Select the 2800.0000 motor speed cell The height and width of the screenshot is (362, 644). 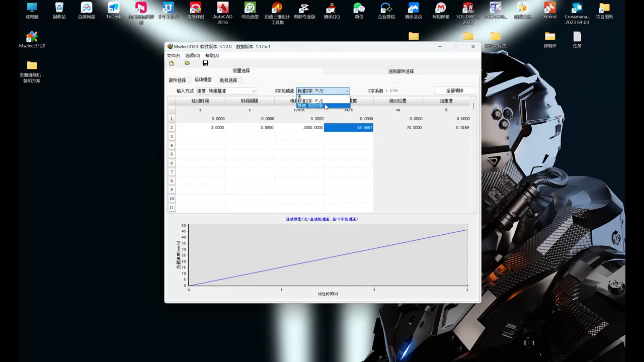tap(300, 128)
